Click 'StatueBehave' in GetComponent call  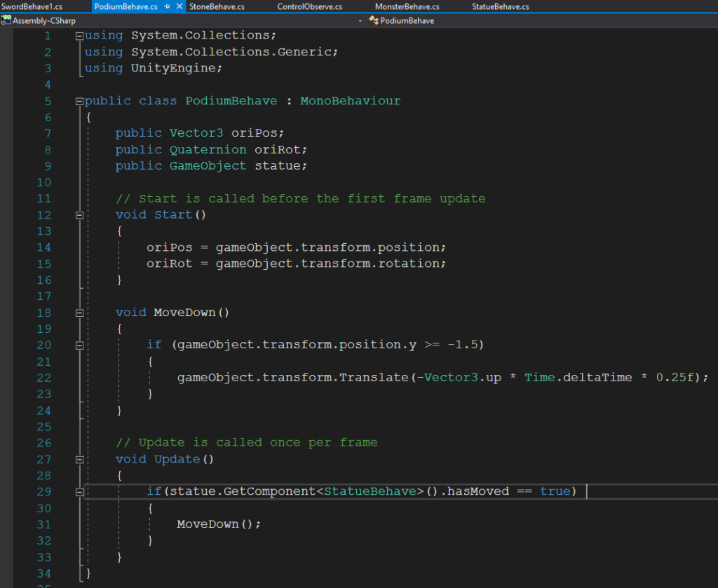coord(370,491)
